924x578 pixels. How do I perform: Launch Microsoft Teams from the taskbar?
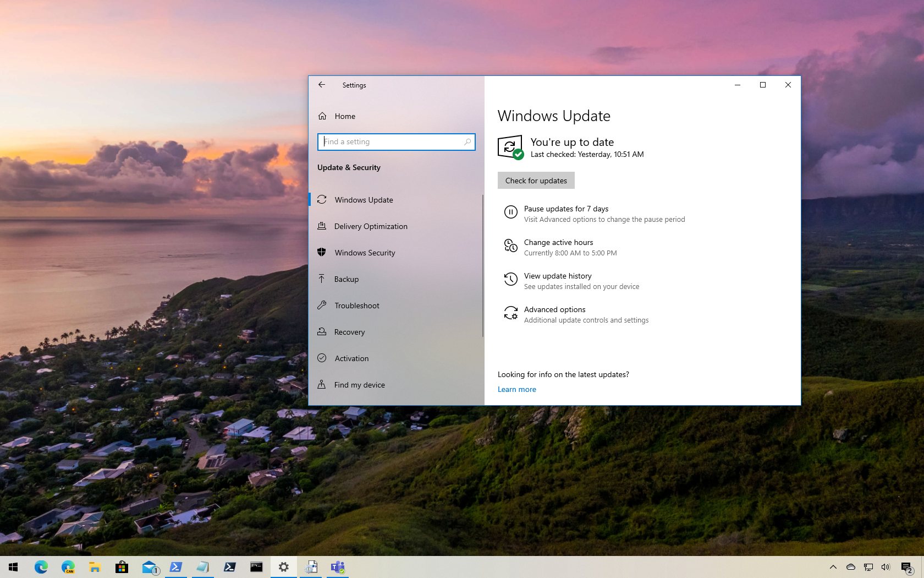click(337, 567)
